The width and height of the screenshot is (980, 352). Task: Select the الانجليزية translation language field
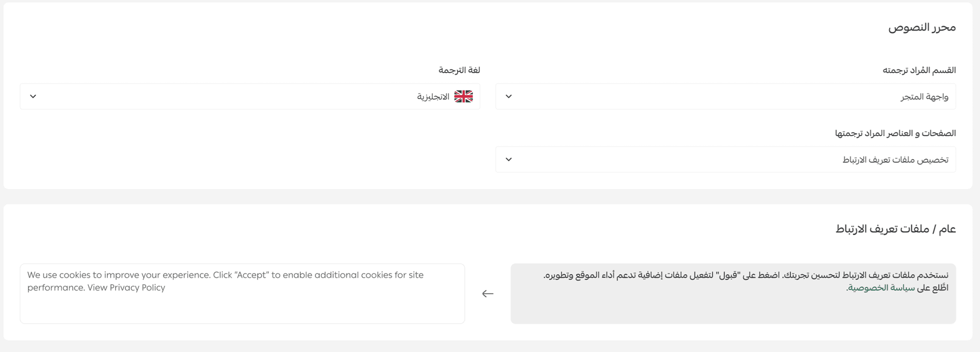click(x=250, y=97)
